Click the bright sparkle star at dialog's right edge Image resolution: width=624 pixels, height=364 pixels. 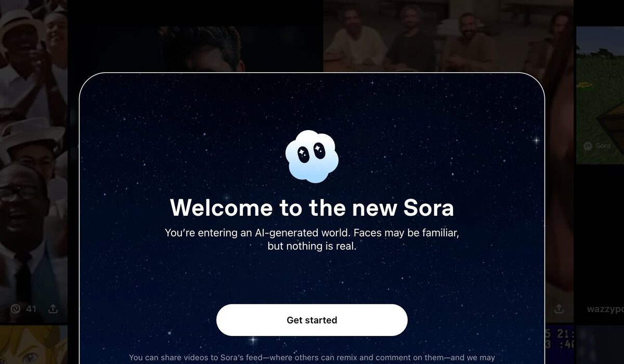pos(536,140)
